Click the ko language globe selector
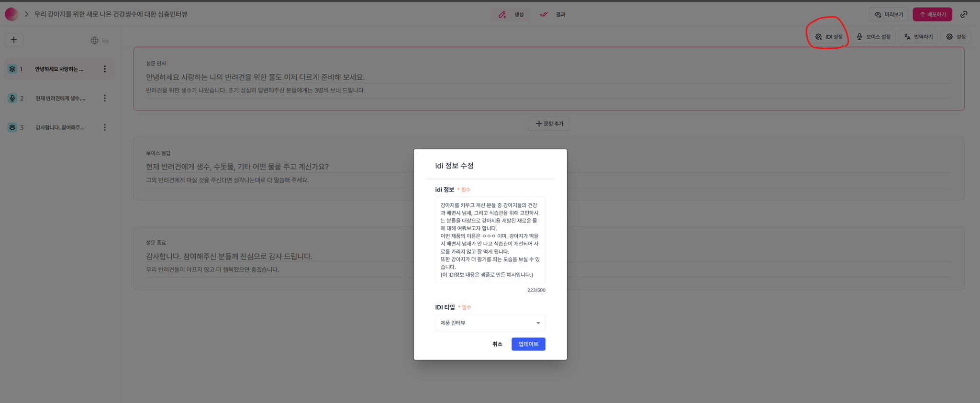This screenshot has width=980, height=403. [100, 41]
